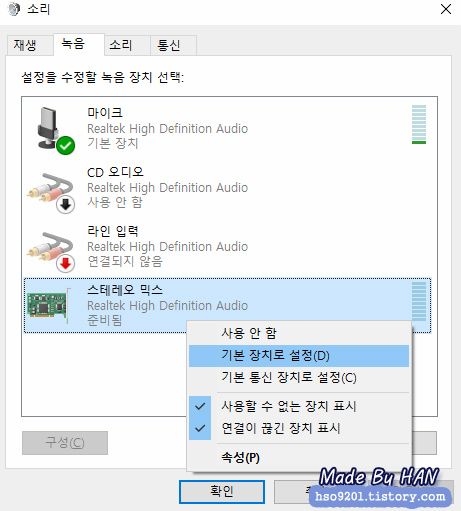461x511 pixels.
Task: Select the 스테레오 믹스 sound card icon
Action: (49, 305)
